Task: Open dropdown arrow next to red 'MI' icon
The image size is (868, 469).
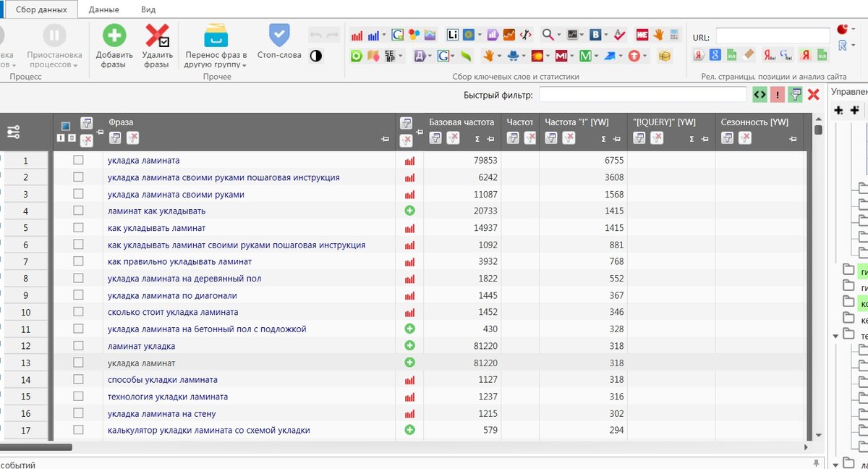Action: (x=572, y=56)
